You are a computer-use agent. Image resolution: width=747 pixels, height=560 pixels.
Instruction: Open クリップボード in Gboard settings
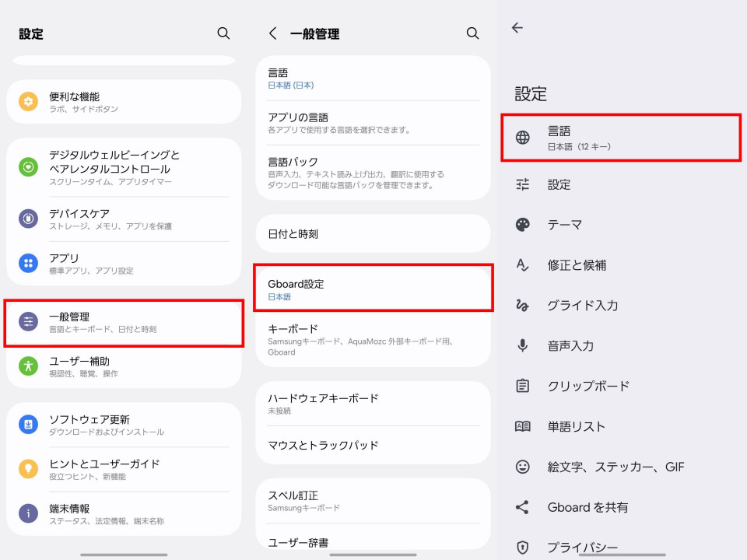622,386
